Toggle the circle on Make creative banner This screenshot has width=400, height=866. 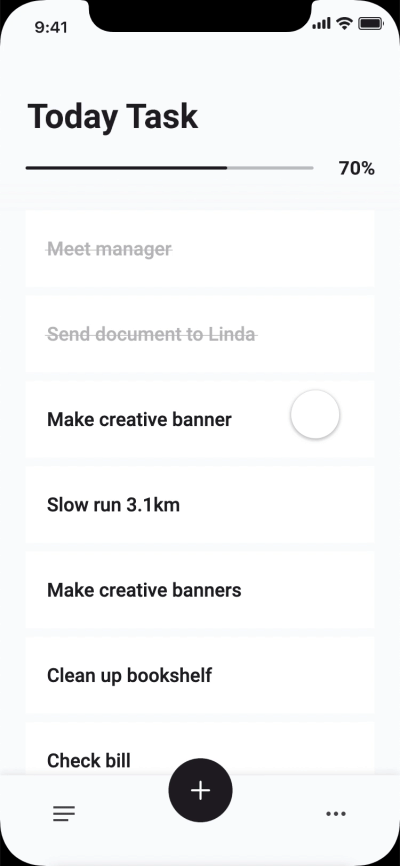315,414
